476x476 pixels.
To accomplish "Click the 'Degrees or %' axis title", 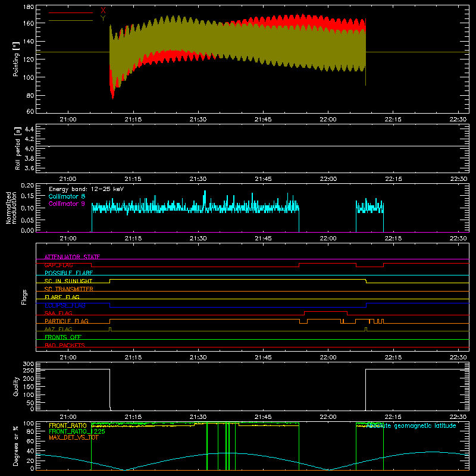I will (x=16, y=446).
